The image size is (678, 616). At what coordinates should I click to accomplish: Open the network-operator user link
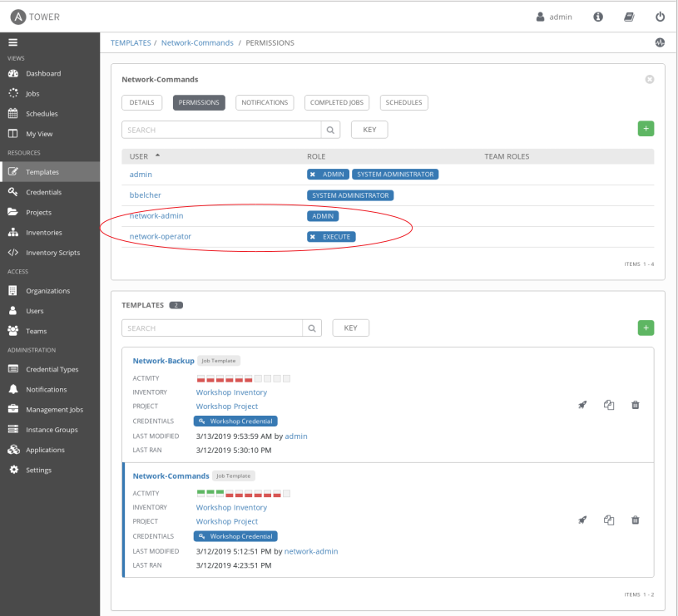(161, 236)
